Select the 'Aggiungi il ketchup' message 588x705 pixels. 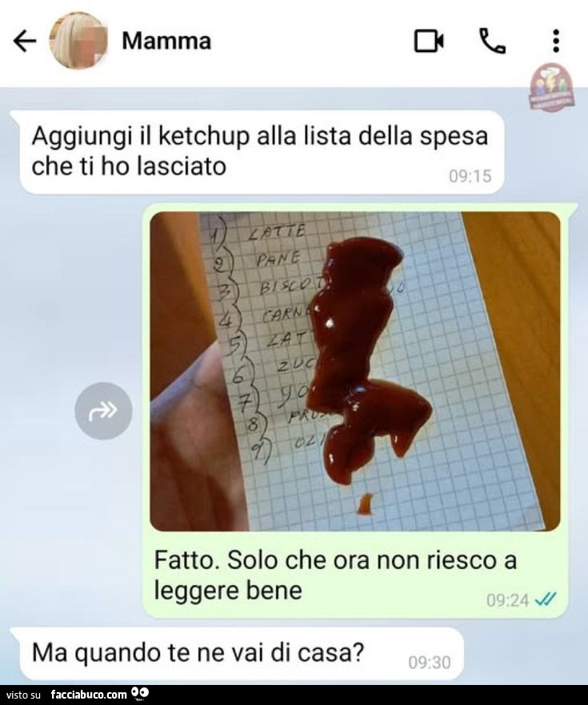tap(262, 152)
